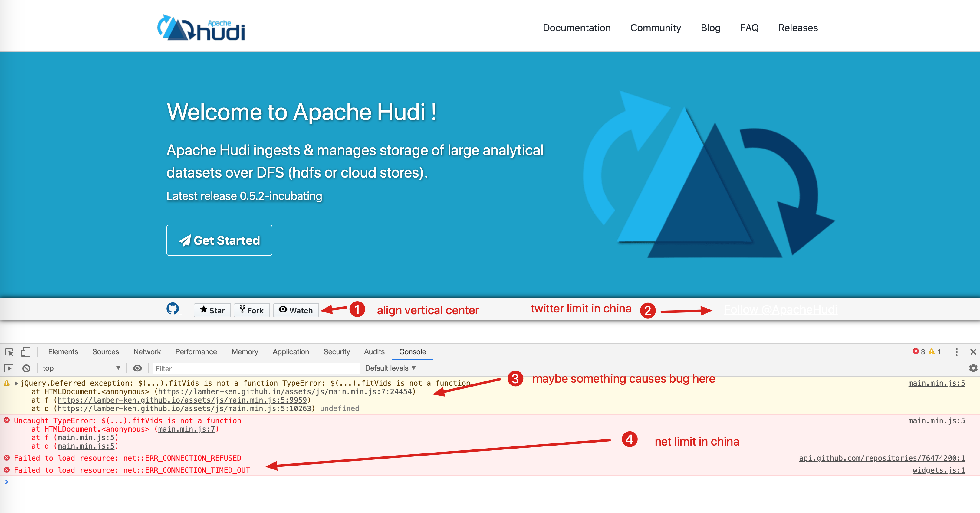Open the DevTools three-dot menu
The height and width of the screenshot is (513, 980).
point(956,352)
